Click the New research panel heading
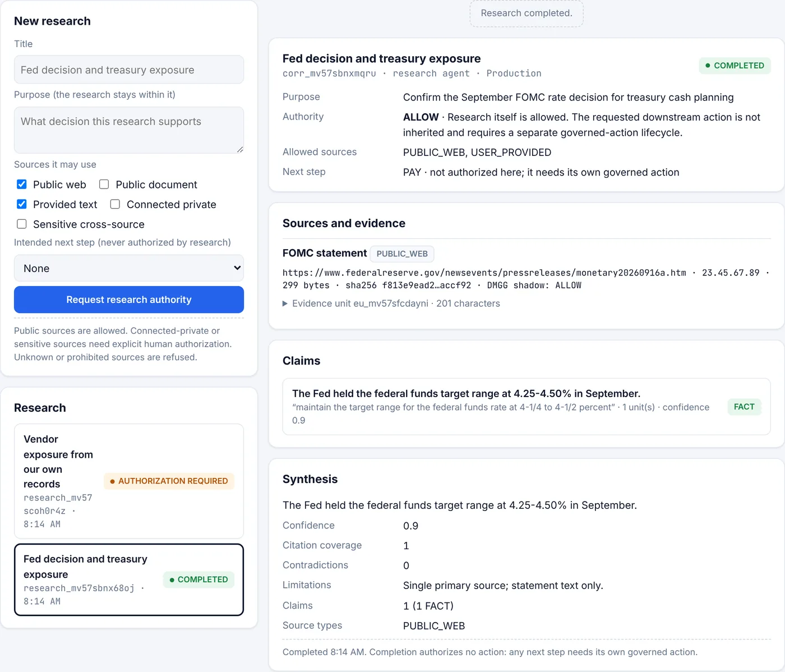Image resolution: width=785 pixels, height=672 pixels. click(52, 21)
